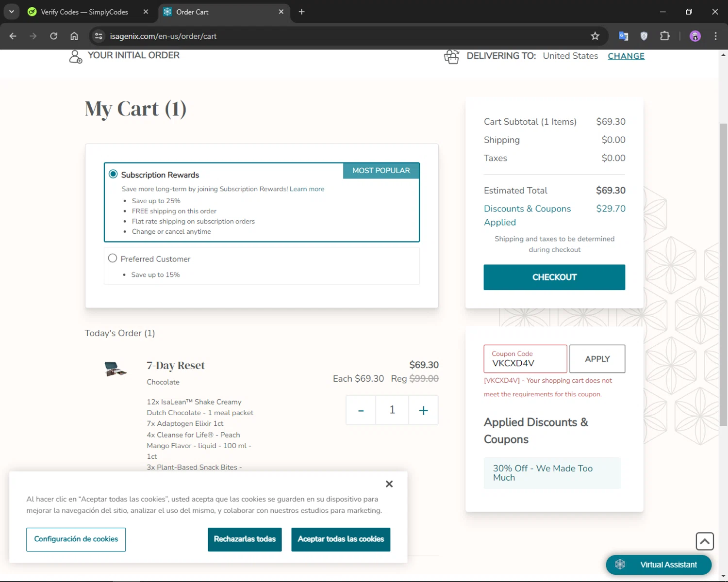728x582 pixels.
Task: Click Aceptar todas las cookies button
Action: point(341,539)
